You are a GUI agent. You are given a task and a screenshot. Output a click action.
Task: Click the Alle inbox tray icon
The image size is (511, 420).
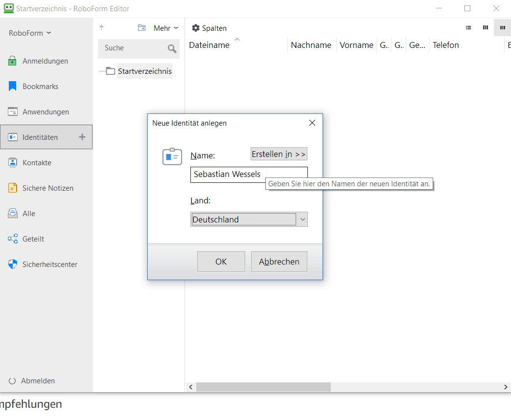12,213
